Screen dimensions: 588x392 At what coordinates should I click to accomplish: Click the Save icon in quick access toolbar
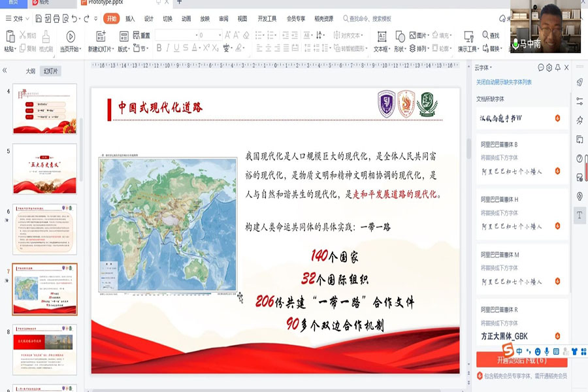[39, 18]
